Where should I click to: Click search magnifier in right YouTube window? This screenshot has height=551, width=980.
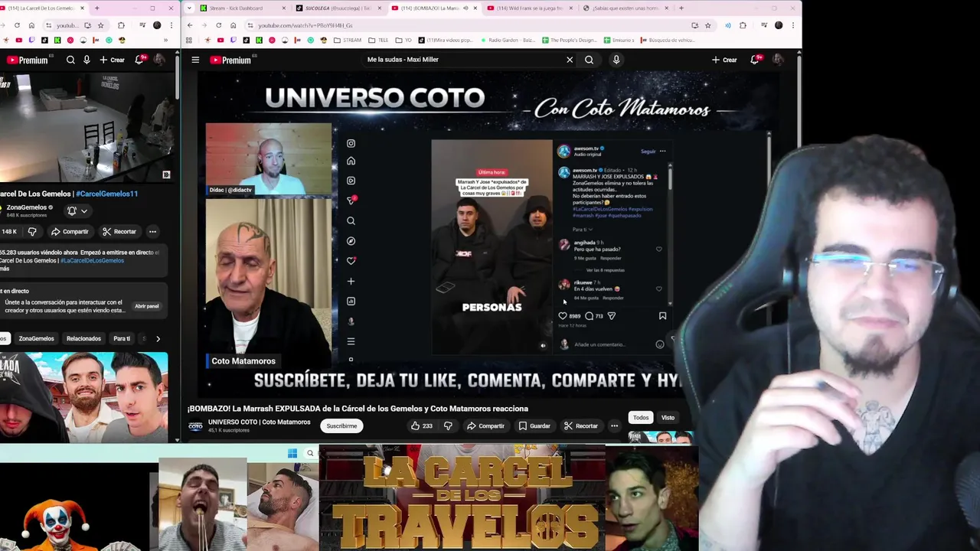pos(589,60)
